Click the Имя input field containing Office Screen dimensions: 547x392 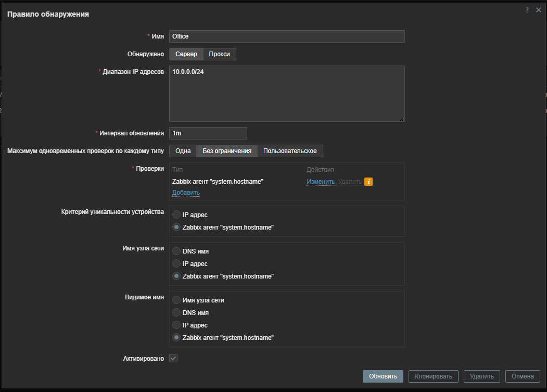[287, 36]
